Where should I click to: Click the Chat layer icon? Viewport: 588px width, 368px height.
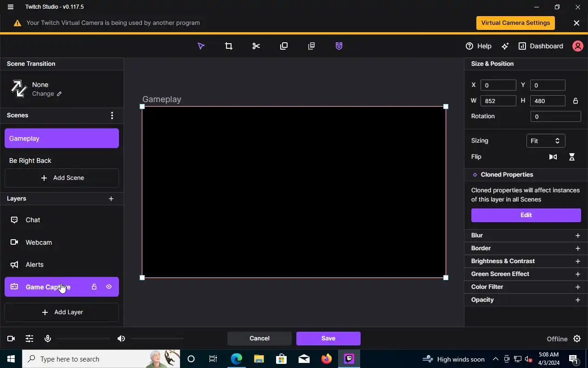[14, 220]
